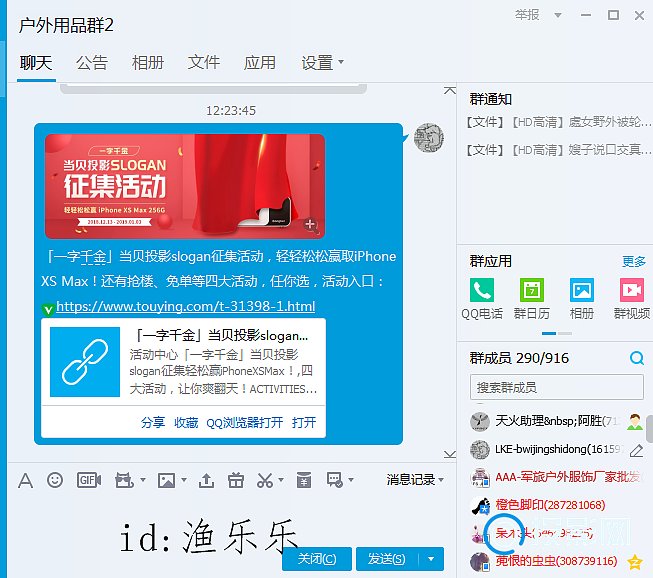The height and width of the screenshot is (578, 653).
Task: Select member LKE-bwjingshidong
Action: pos(556,449)
